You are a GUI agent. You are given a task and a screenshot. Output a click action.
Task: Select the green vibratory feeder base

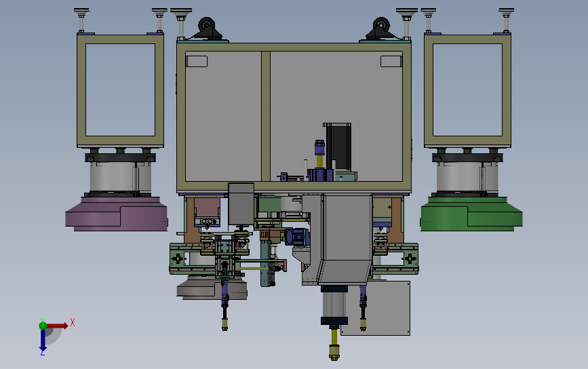pos(471,214)
